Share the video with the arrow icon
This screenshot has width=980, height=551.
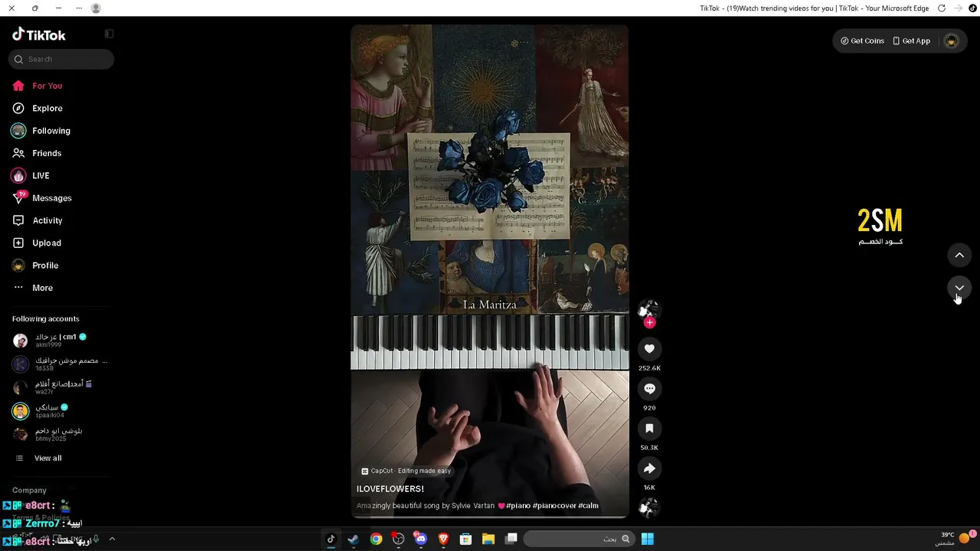pos(649,468)
